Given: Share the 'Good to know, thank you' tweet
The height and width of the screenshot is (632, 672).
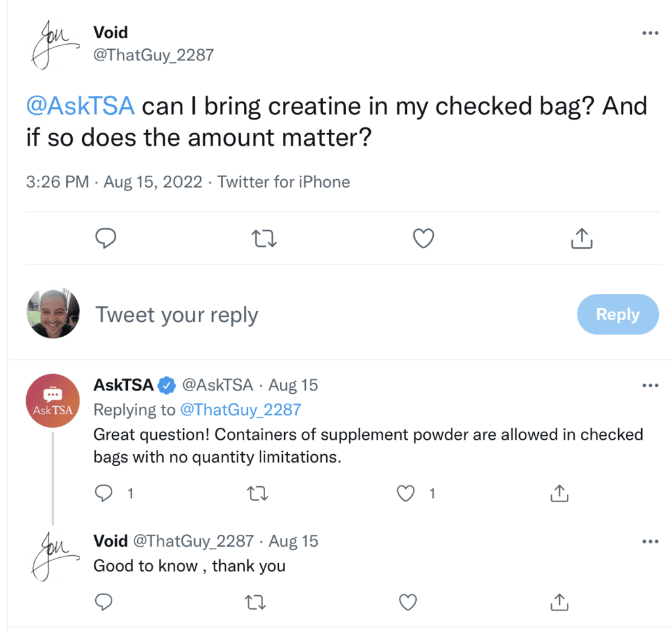Looking at the screenshot, I should [x=559, y=602].
